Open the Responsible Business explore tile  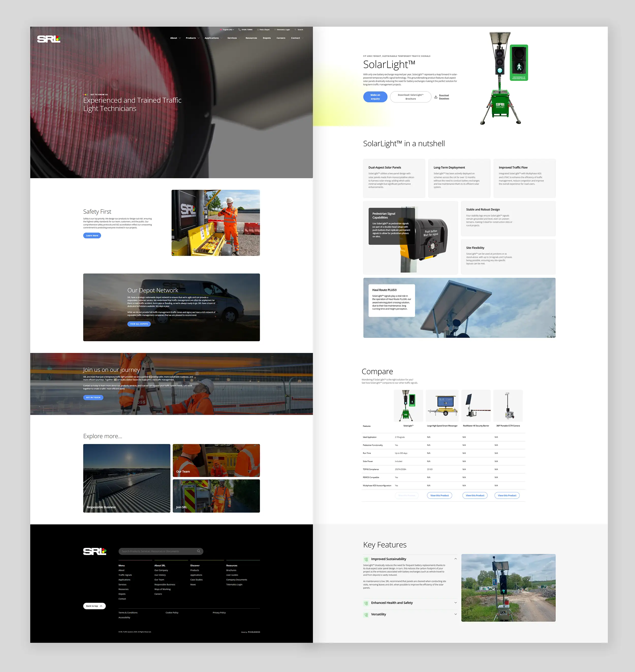pyautogui.click(x=127, y=478)
